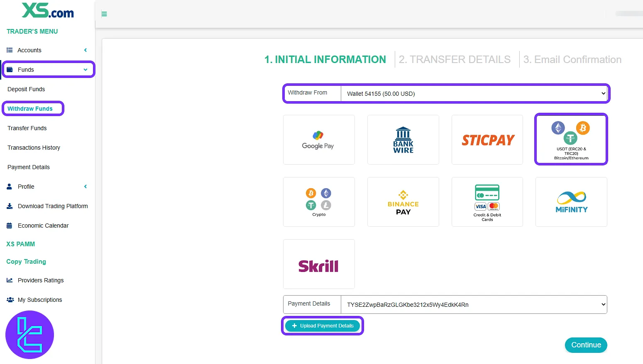This screenshot has width=643, height=364.
Task: Click the Funds wallet icon
Action: 10,70
